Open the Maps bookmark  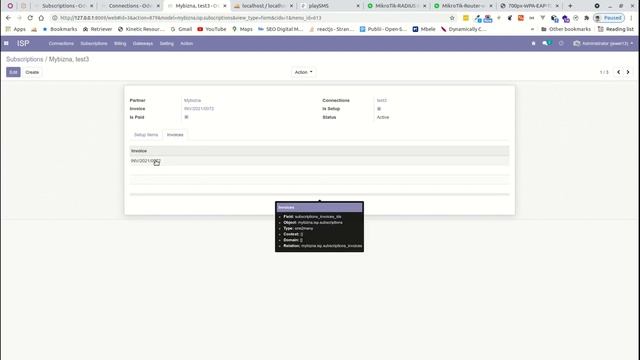(242, 29)
